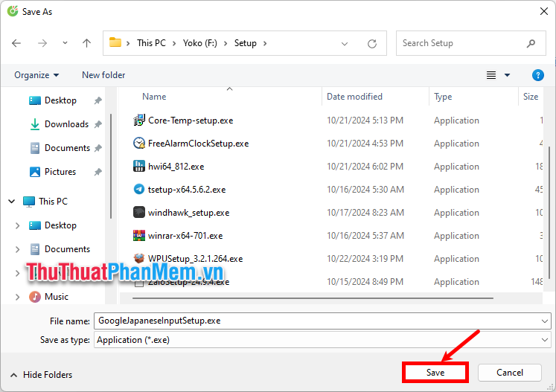Open Help with question mark icon
556x392 pixels.
538,75
